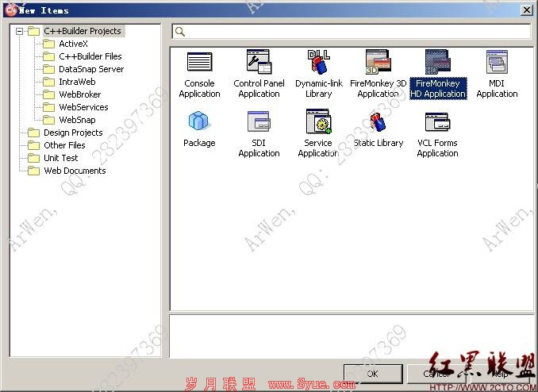Click the 'Package' label text
This screenshot has width=538, height=392.
[199, 143]
